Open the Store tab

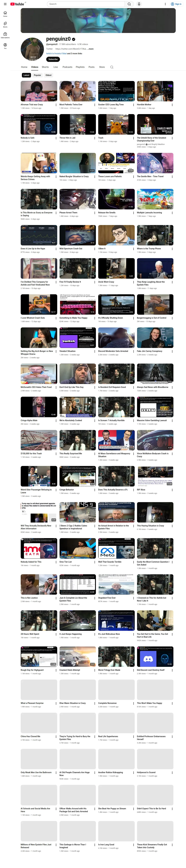click(x=102, y=67)
